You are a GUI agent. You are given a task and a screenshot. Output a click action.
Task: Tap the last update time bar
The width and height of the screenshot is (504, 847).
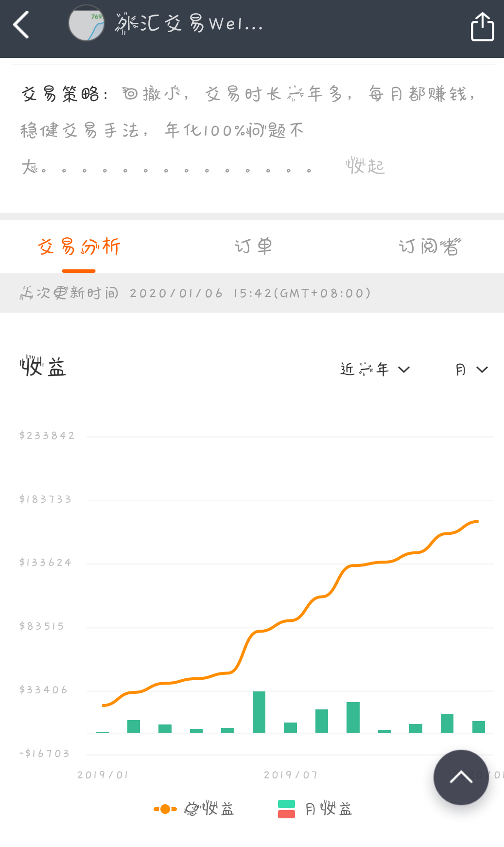point(252,293)
